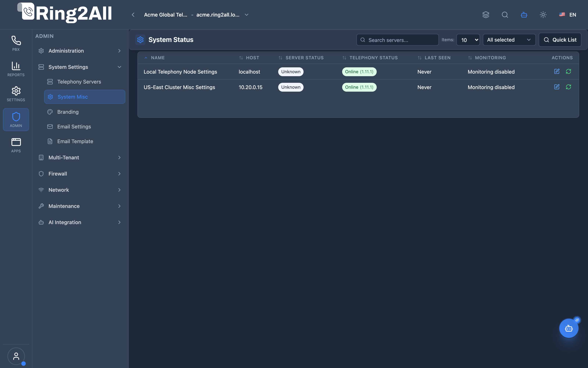
Task: Expand the Maintenance menu
Action: (x=80, y=206)
